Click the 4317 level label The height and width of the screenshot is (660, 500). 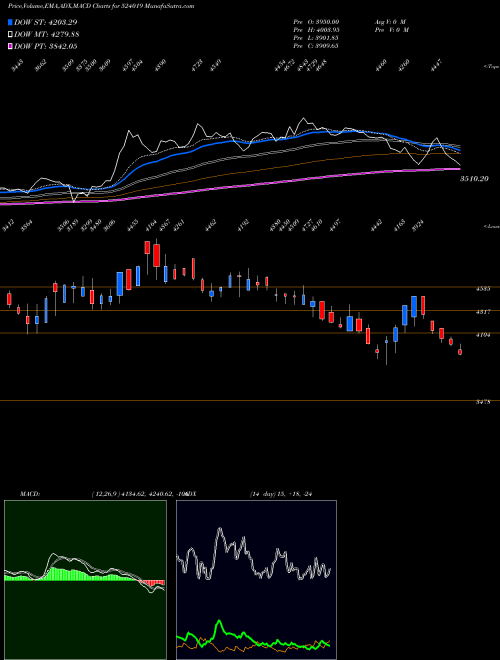click(x=483, y=312)
